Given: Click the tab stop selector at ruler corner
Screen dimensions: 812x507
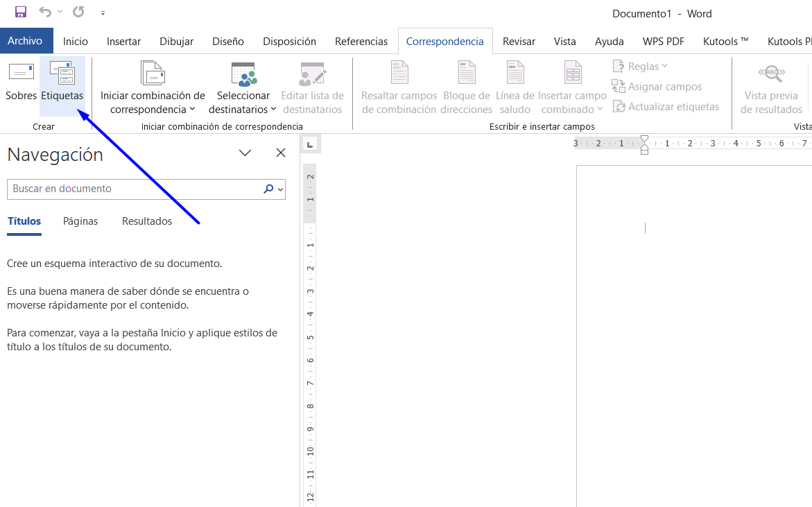Looking at the screenshot, I should [x=310, y=144].
